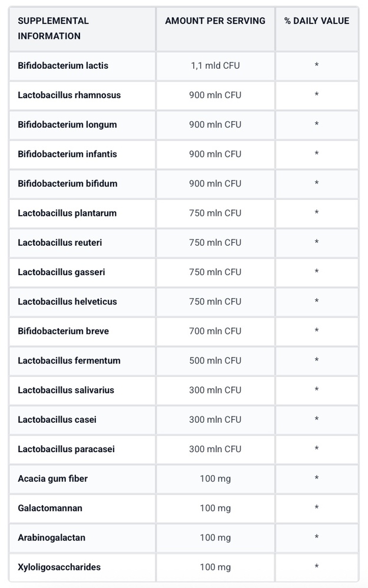Select the Galactomannan row name
The image size is (368, 588).
pyautogui.click(x=50, y=509)
